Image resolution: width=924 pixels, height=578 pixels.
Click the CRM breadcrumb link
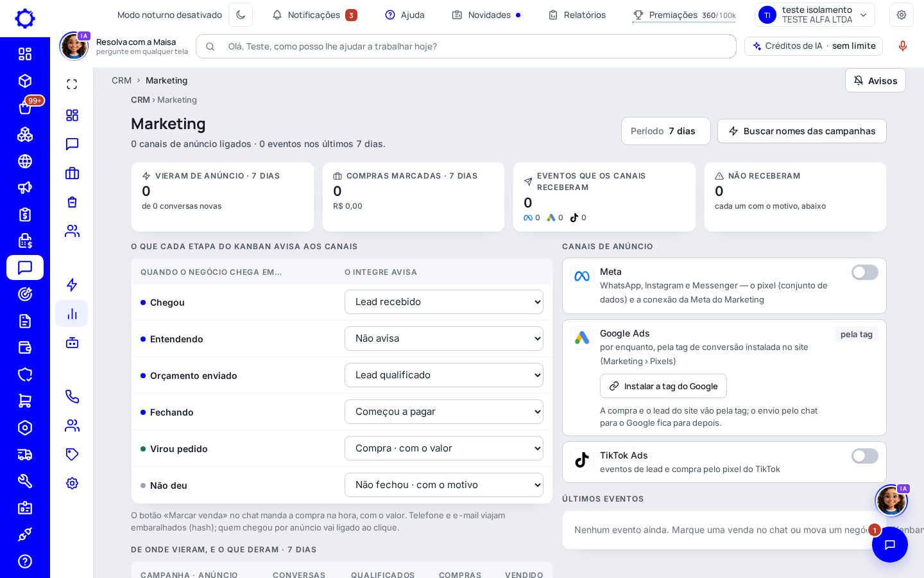(x=121, y=80)
